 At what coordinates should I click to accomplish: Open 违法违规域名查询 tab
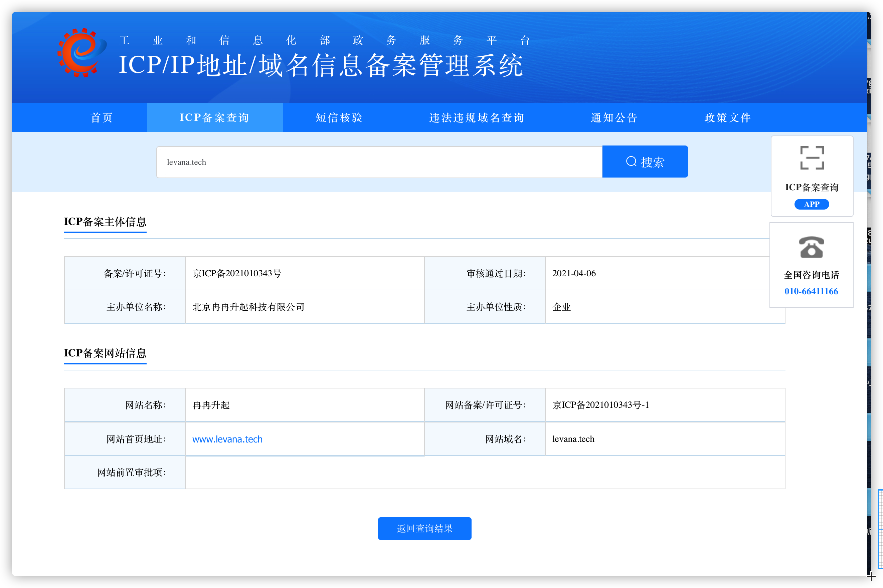click(477, 118)
